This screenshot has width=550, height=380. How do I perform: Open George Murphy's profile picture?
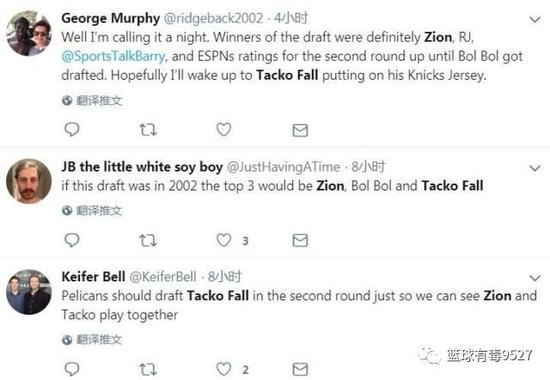(29, 33)
